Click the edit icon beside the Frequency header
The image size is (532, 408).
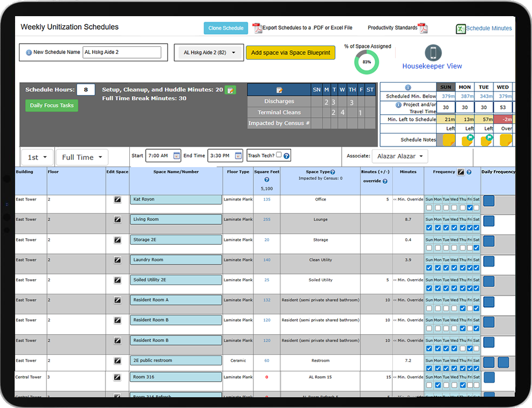tap(461, 172)
